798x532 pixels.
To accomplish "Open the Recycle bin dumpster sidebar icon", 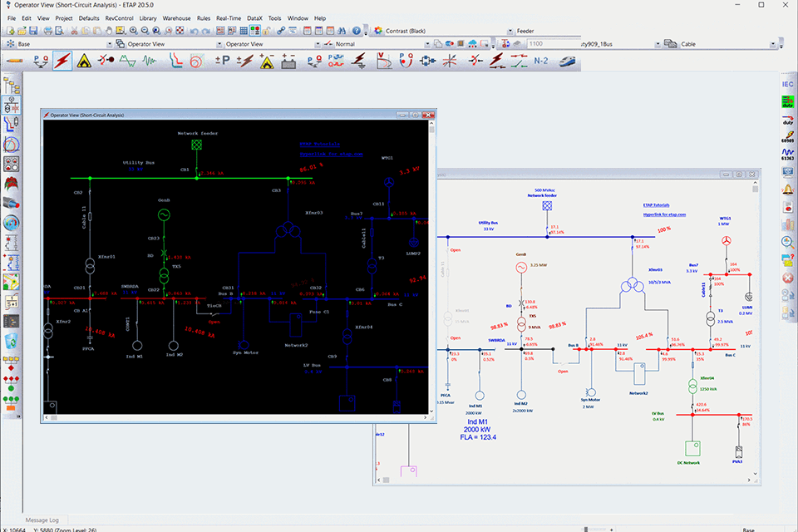I will tap(11, 341).
